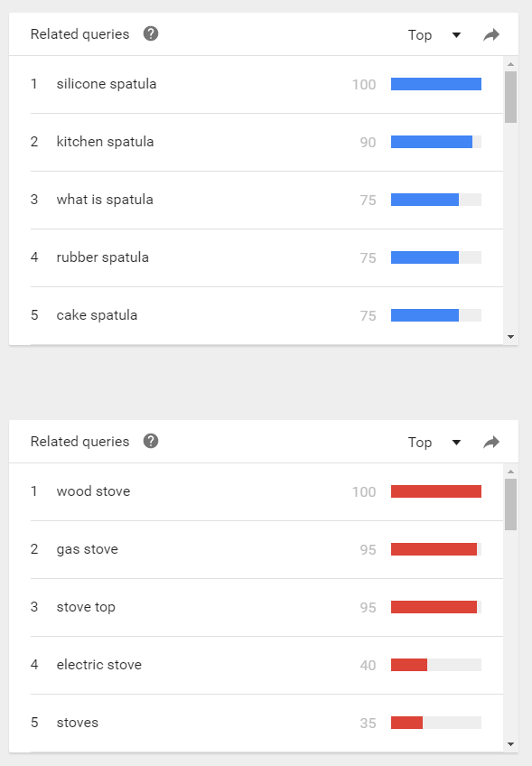
Task: Open the 'wood stove' related query
Action: [x=93, y=491]
